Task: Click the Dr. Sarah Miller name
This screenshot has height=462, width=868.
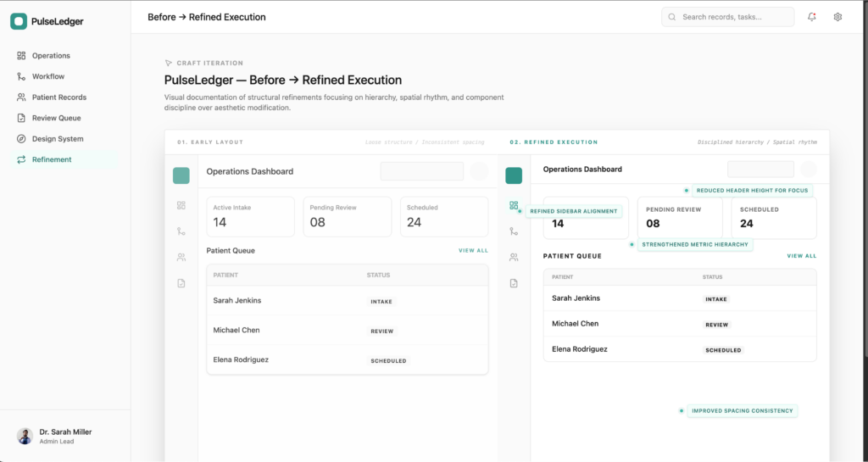Action: tap(65, 431)
